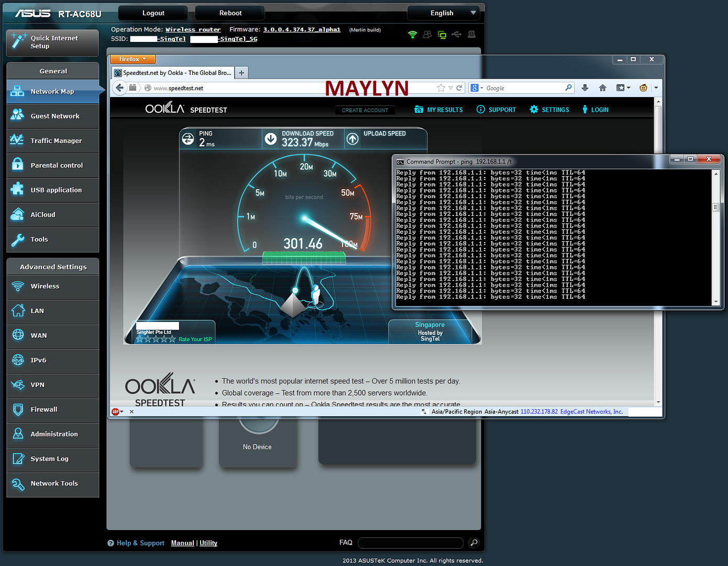The image size is (728, 566).
Task: Click the Speedtest Settings gear
Action: [534, 110]
